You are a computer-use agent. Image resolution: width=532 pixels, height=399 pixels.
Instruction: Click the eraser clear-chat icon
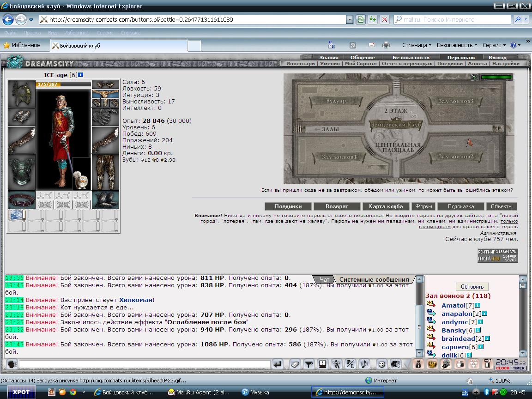click(295, 364)
